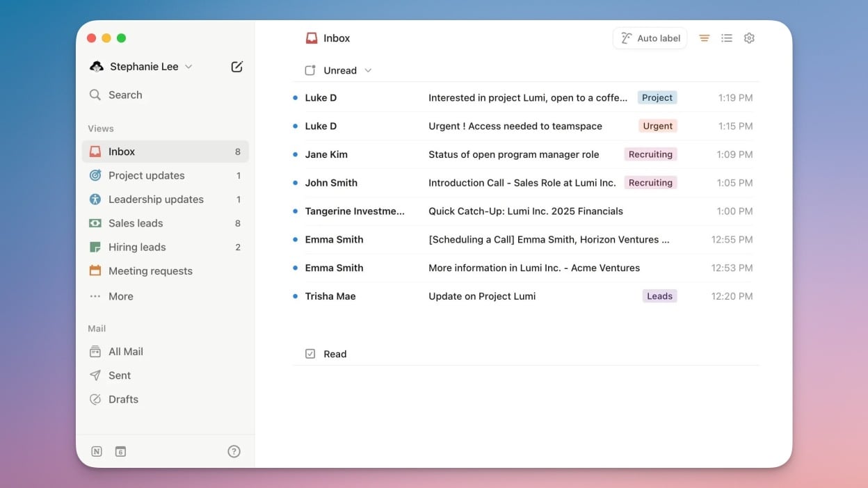Toggle the Read section checkbox
868x488 pixels.
[310, 354]
